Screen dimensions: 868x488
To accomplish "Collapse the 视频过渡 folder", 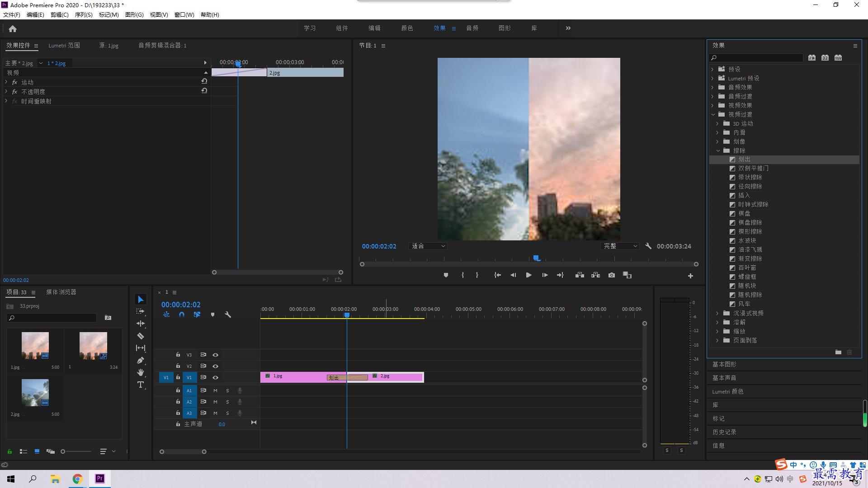I will tap(712, 114).
